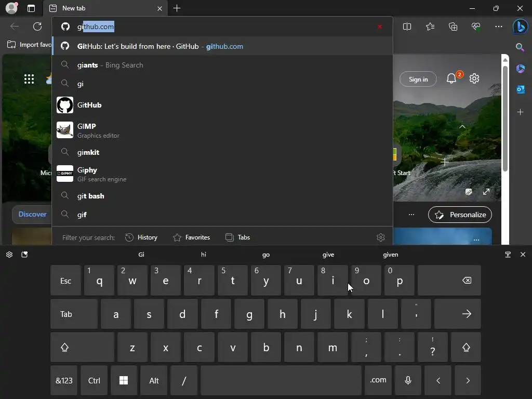
Task: Filter search by History
Action: click(x=141, y=237)
